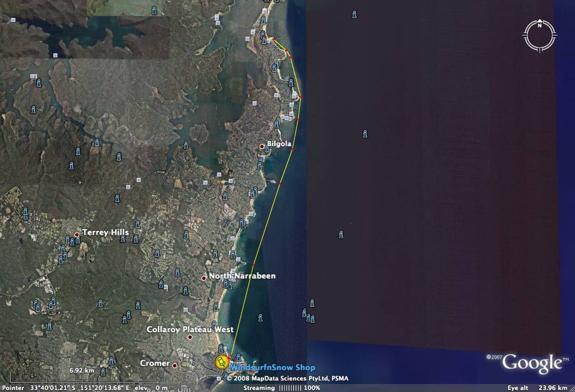Click northernmost end of the yellow path
This screenshot has width=575, height=392.
[x=266, y=38]
